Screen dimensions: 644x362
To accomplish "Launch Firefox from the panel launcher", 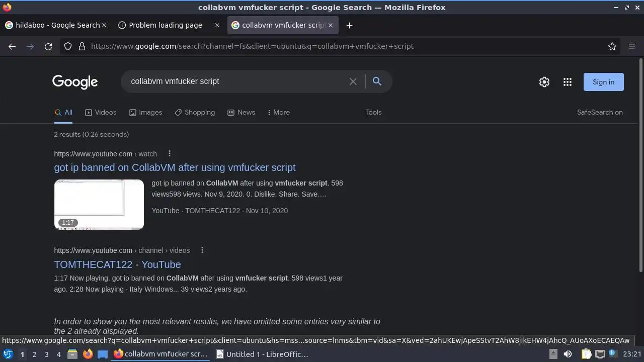I will click(x=88, y=354).
